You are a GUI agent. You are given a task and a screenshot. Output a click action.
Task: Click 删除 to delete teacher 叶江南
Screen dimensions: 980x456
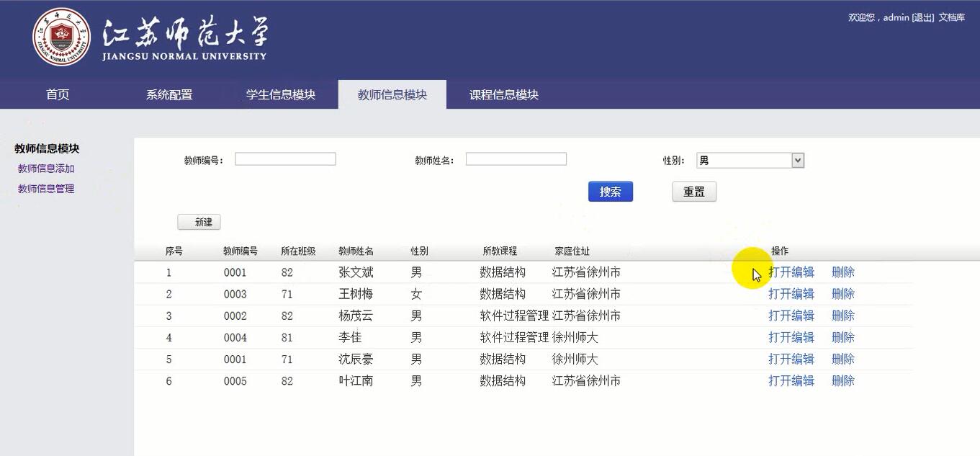[842, 380]
